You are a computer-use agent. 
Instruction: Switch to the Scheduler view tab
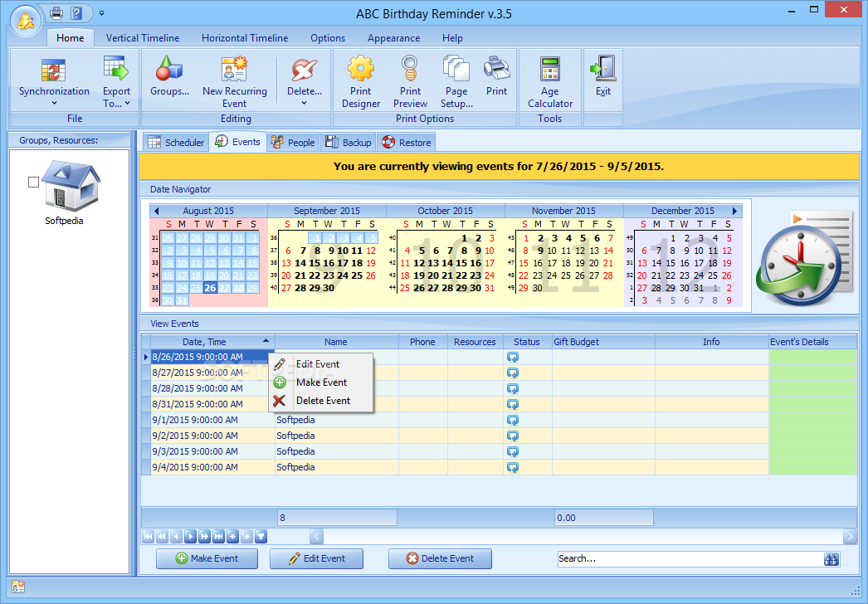(177, 142)
